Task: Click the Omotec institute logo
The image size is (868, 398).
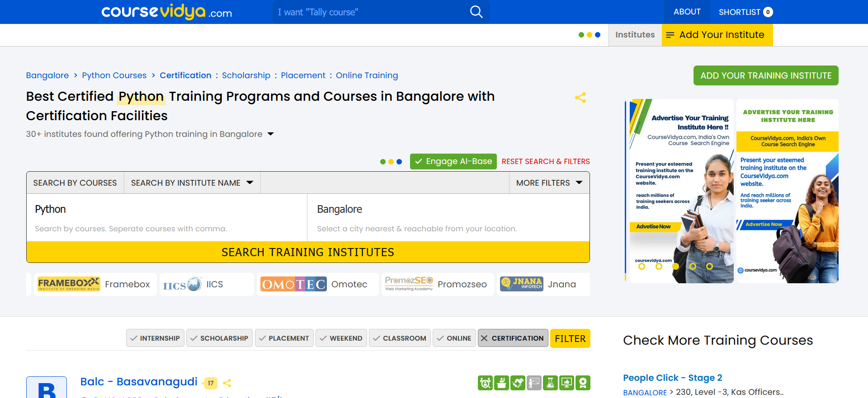Action: (293, 284)
